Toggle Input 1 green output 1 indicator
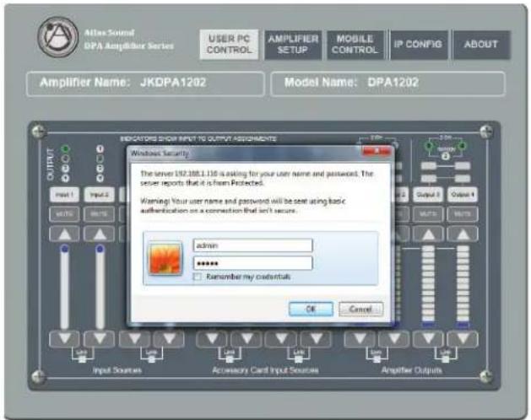531x420 pixels. coord(65,148)
